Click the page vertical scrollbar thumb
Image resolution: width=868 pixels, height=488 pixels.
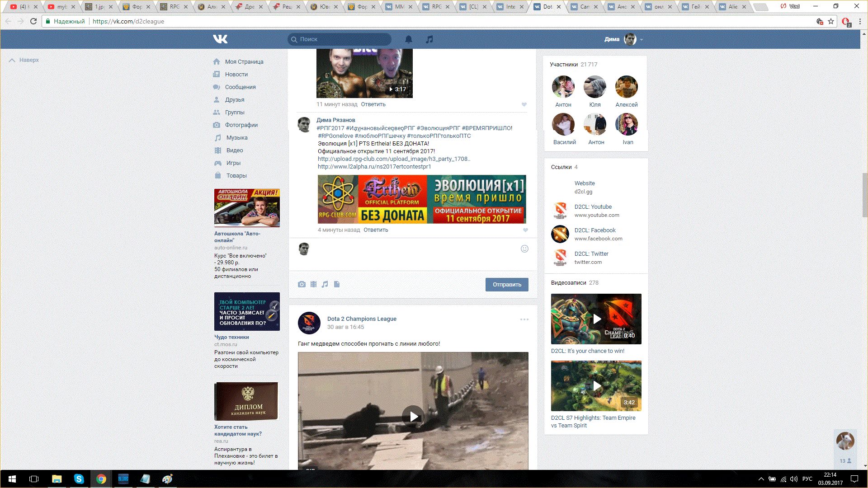tap(865, 195)
